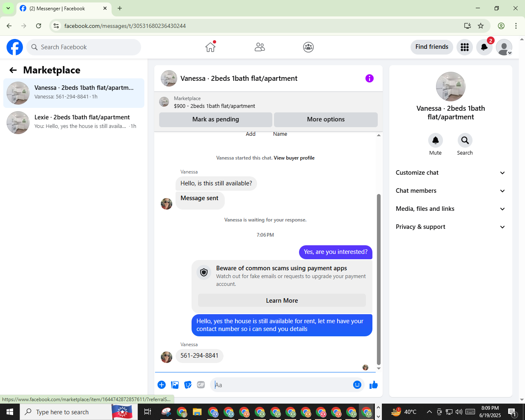Open the $900 Marketplace listing link
This screenshot has width=525, height=420.
tap(215, 106)
